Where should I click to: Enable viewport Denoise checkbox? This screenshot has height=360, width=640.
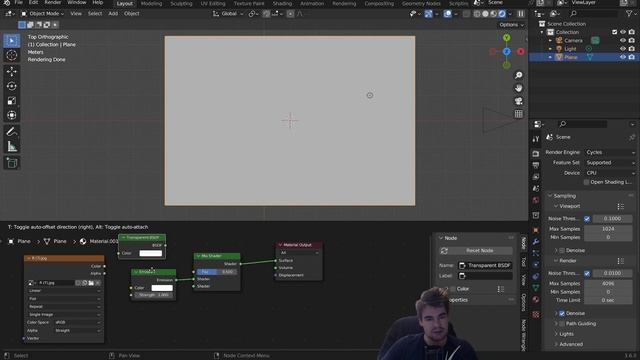[x=562, y=250]
